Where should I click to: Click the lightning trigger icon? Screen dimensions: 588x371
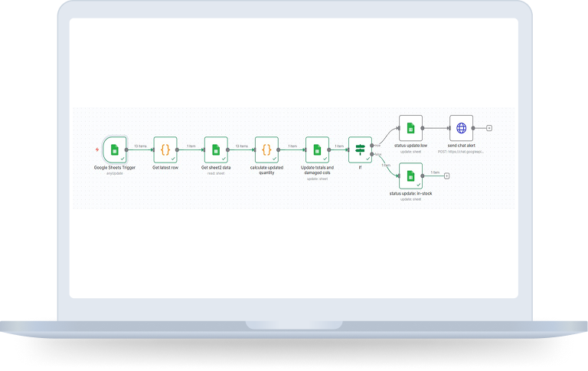[x=96, y=149]
